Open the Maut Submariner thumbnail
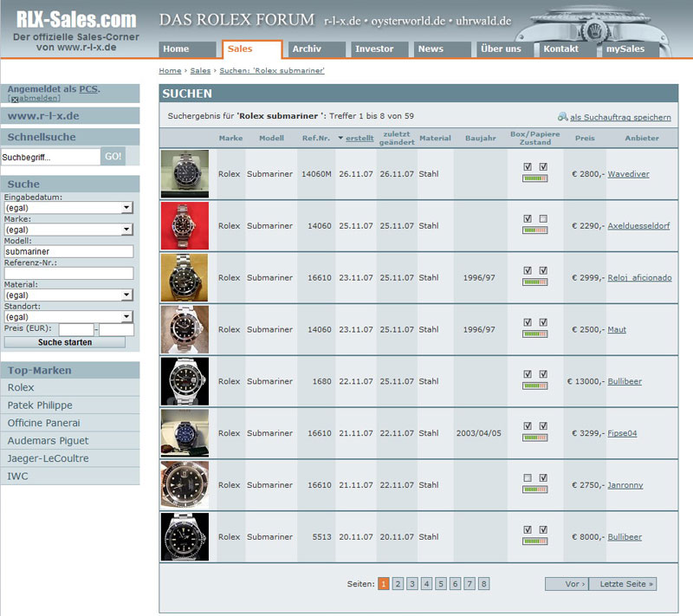 185,329
